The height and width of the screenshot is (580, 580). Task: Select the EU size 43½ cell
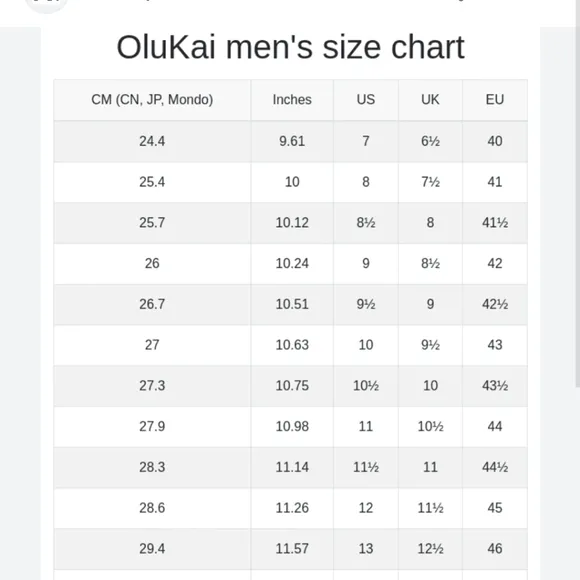tap(495, 385)
